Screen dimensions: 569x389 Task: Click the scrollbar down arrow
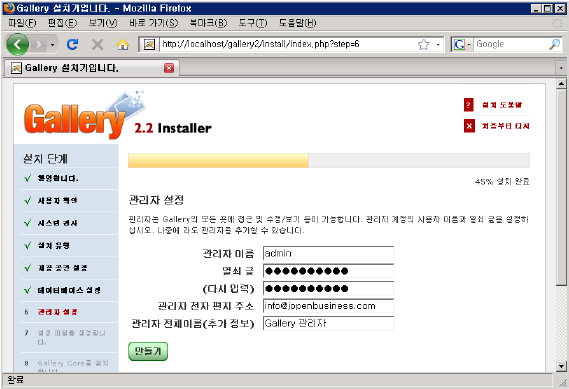tap(561, 366)
